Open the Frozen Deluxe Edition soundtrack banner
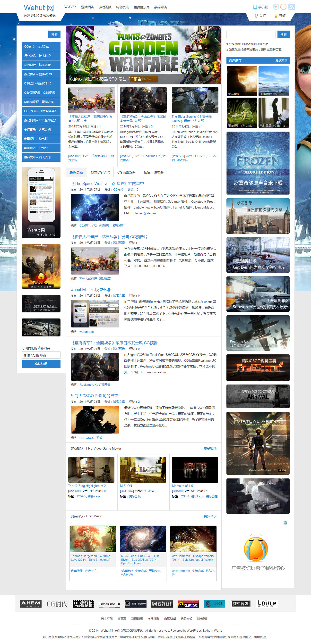Viewport: 311px width, 644px height. pyautogui.click(x=258, y=163)
